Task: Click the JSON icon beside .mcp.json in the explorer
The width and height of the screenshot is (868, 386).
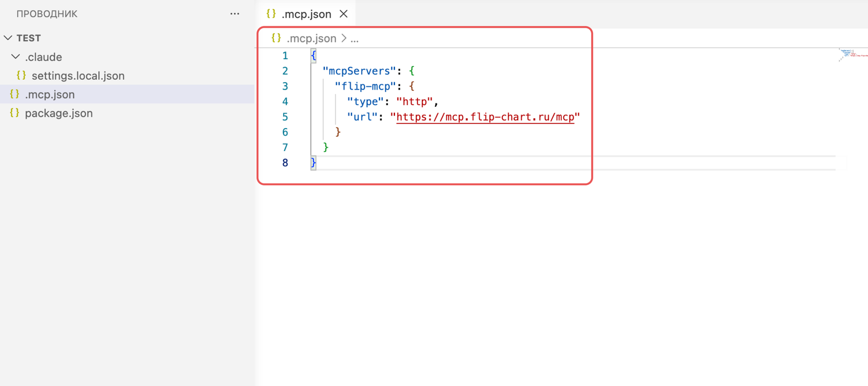Action: pos(14,94)
